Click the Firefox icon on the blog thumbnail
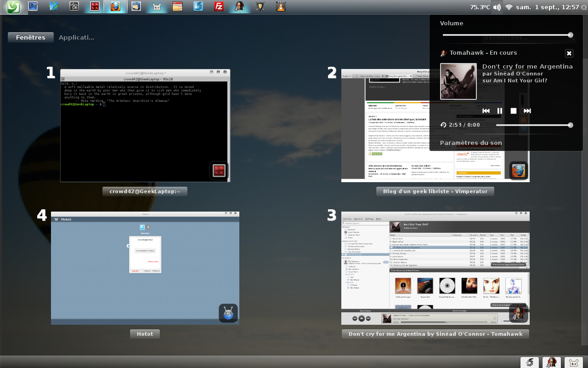 tap(519, 171)
